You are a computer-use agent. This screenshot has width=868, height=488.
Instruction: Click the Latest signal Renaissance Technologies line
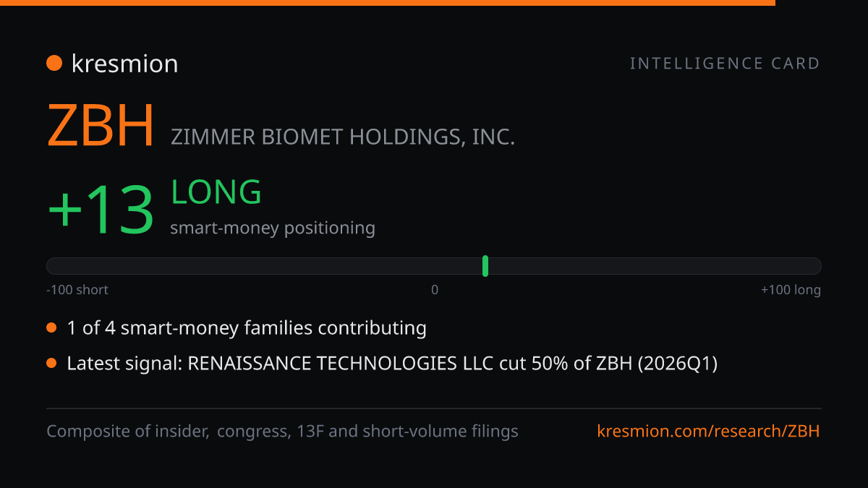pyautogui.click(x=392, y=364)
